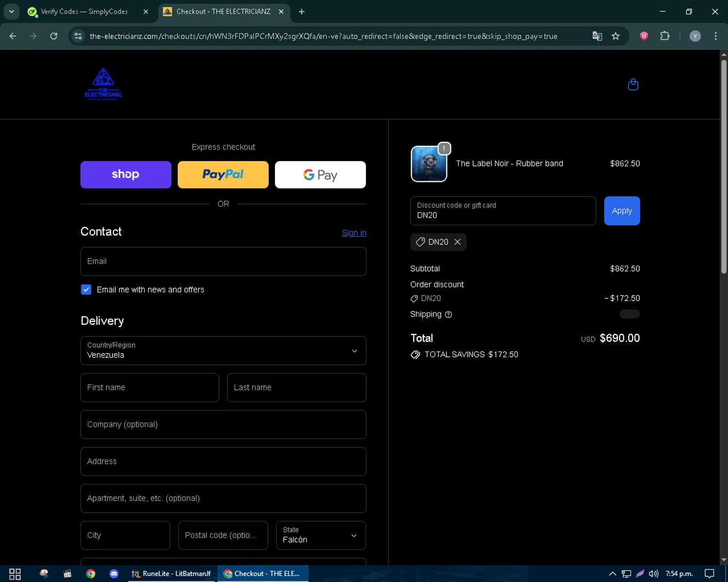The image size is (728, 582).
Task: Click the order discount amount -$172.50
Action: coord(622,298)
